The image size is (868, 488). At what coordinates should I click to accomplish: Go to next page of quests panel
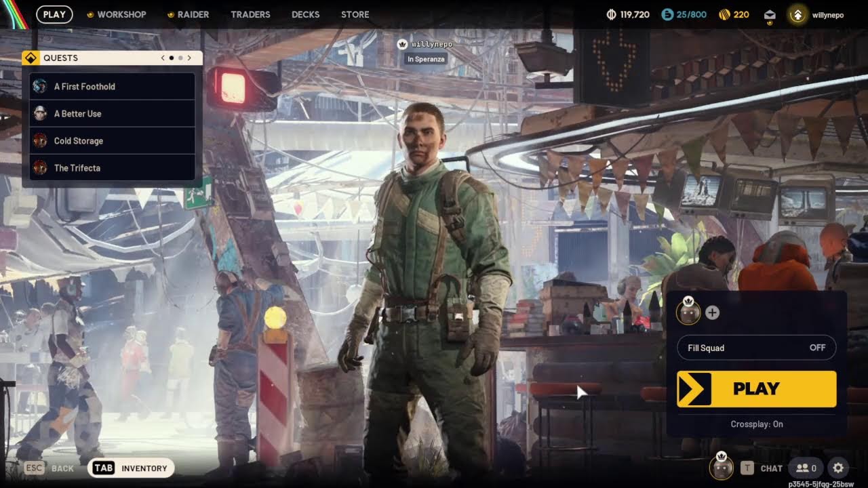pos(189,58)
